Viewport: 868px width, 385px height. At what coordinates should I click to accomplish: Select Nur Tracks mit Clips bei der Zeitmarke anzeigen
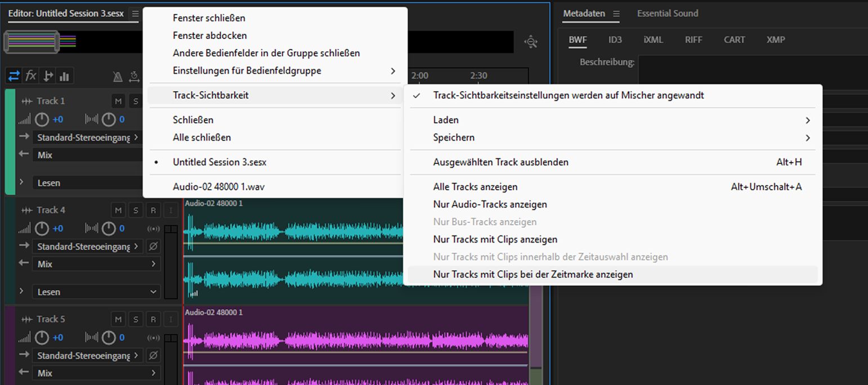pyautogui.click(x=614, y=275)
